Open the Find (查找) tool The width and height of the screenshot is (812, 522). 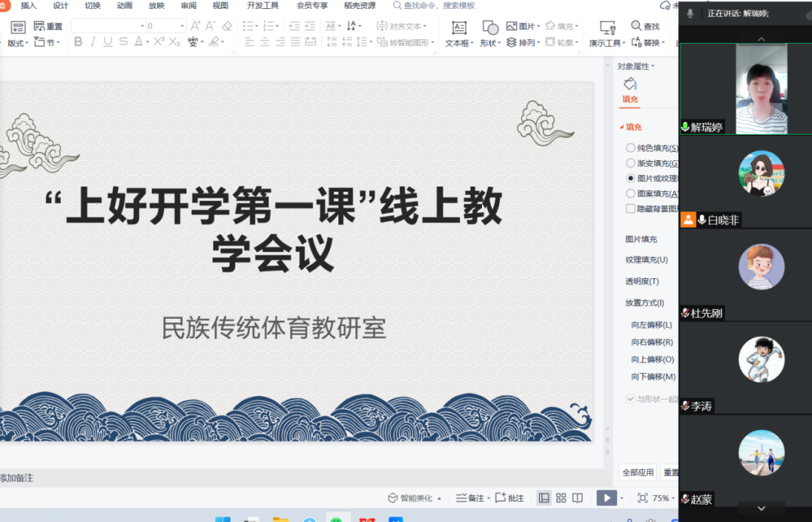pos(645,26)
